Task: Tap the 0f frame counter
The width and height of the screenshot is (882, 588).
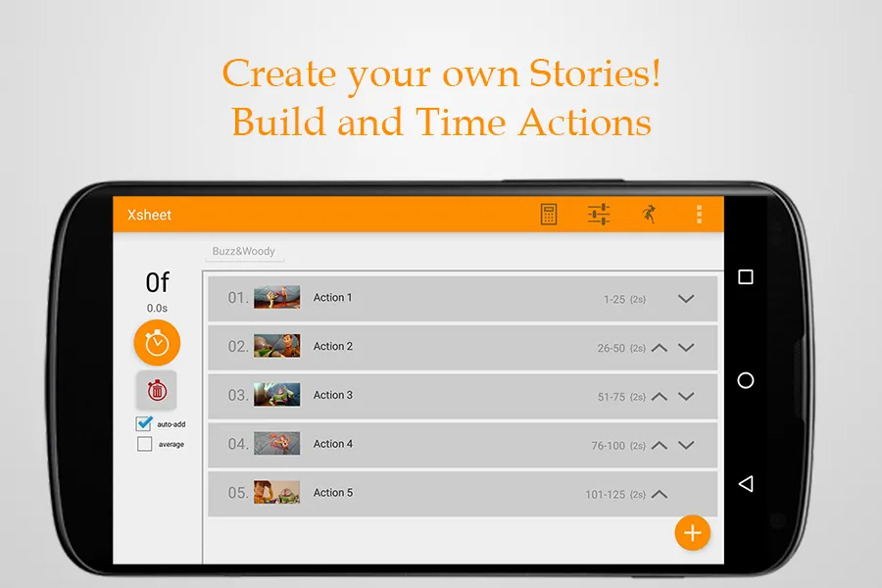Action: 158,282
